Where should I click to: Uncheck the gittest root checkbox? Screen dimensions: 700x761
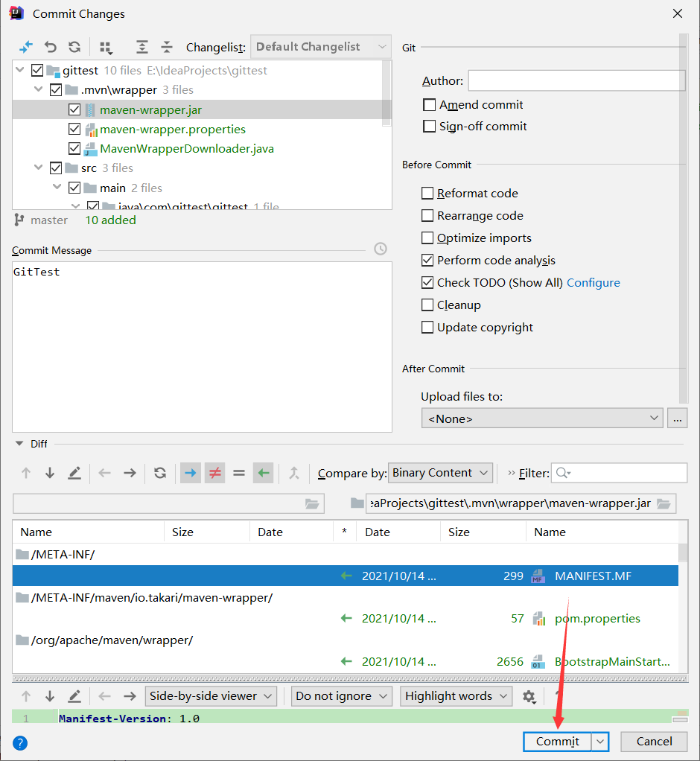pos(37,71)
